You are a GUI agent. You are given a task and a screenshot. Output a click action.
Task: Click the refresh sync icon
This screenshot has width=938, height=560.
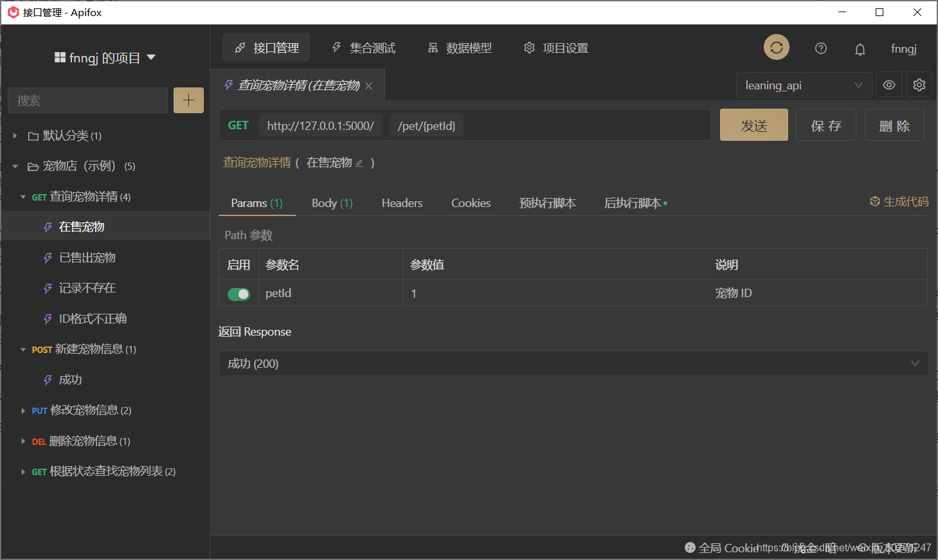[x=776, y=47]
